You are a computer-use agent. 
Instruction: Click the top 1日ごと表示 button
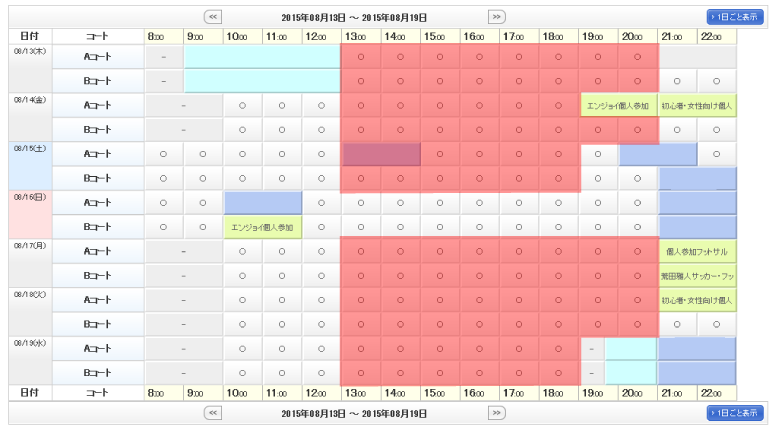pyautogui.click(x=735, y=17)
